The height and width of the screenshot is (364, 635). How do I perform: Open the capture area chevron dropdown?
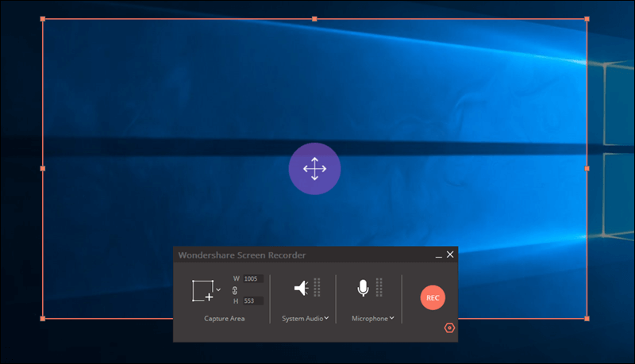[218, 290]
